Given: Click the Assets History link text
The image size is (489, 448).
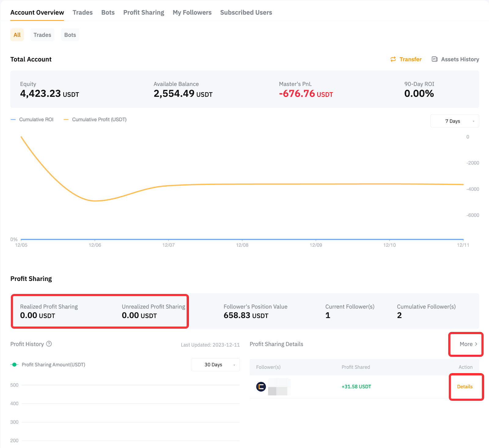Looking at the screenshot, I should coord(460,59).
